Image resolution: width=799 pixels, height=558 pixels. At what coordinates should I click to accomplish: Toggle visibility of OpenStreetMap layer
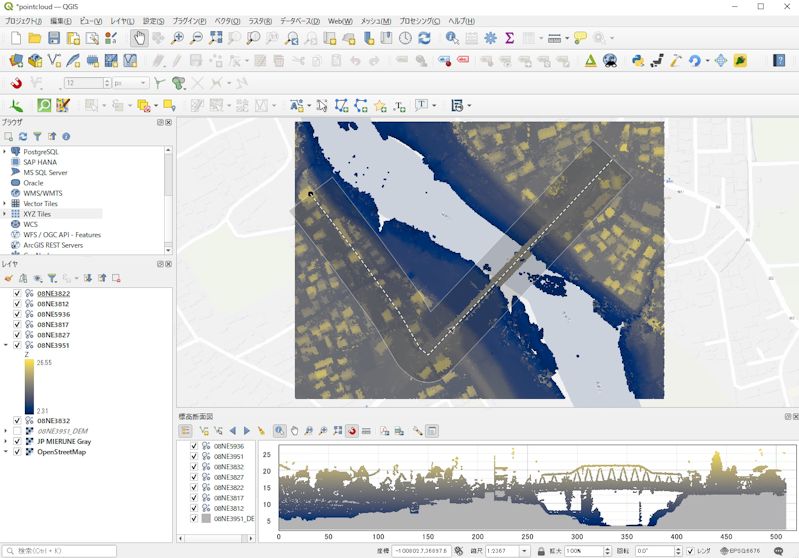click(x=17, y=452)
